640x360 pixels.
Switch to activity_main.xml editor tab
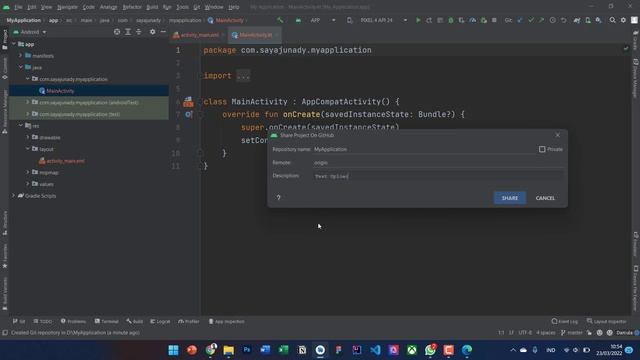point(198,35)
